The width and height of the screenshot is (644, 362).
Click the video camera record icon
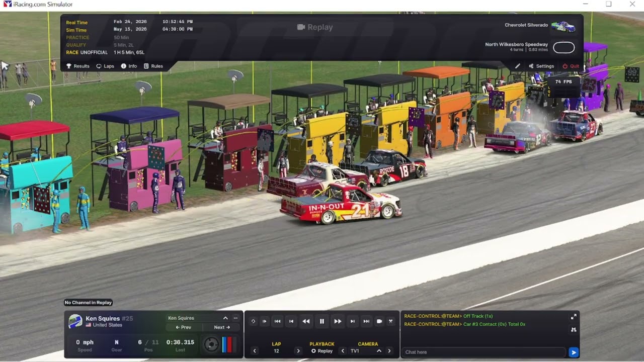point(379,321)
